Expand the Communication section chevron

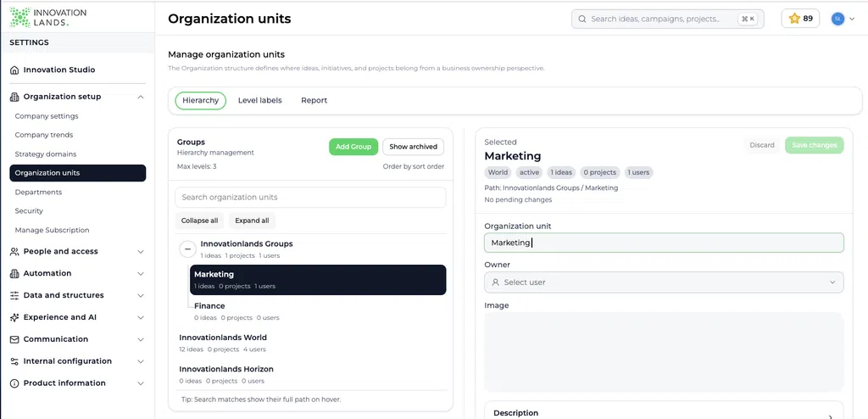pyautogui.click(x=141, y=339)
